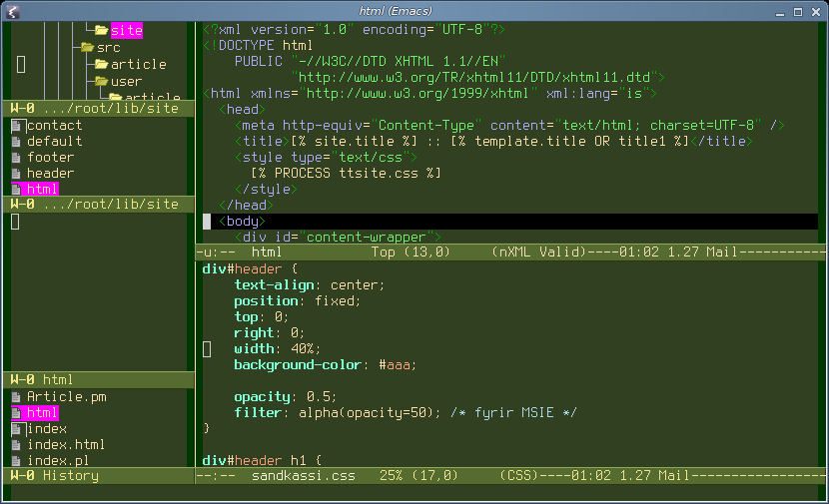Open index.pl from history list
This screenshot has width=829, height=504.
[x=58, y=461]
